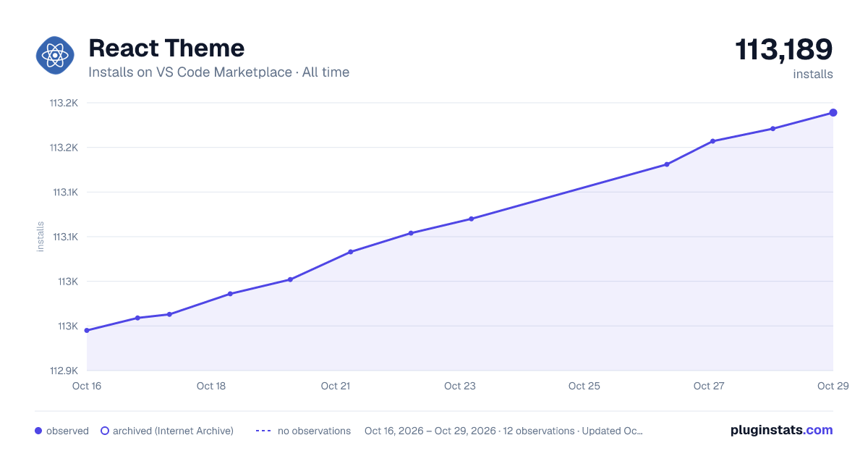Click the 'Oct 16' x-axis label
The width and height of the screenshot is (868, 456).
(87, 386)
